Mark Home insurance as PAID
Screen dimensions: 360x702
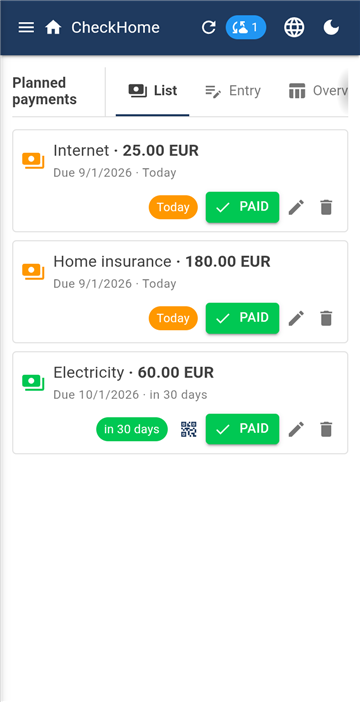click(x=242, y=318)
